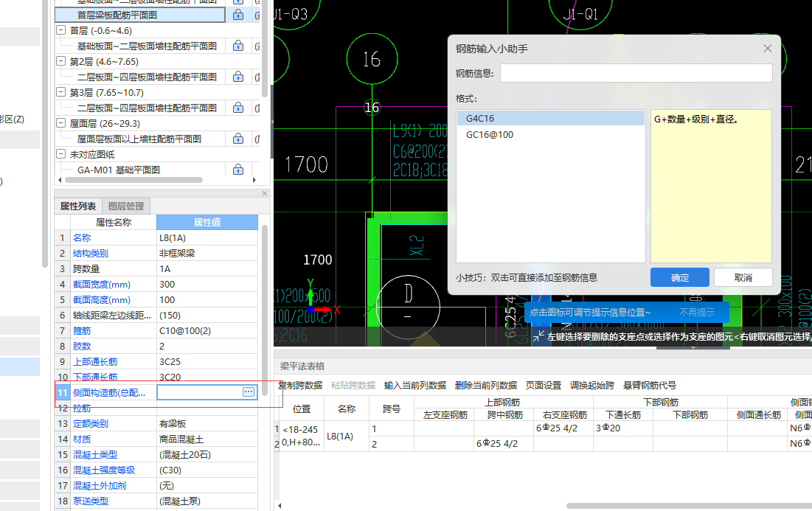812x511 pixels.
Task: Click the 截面宽度(mm) property link
Action: click(102, 284)
